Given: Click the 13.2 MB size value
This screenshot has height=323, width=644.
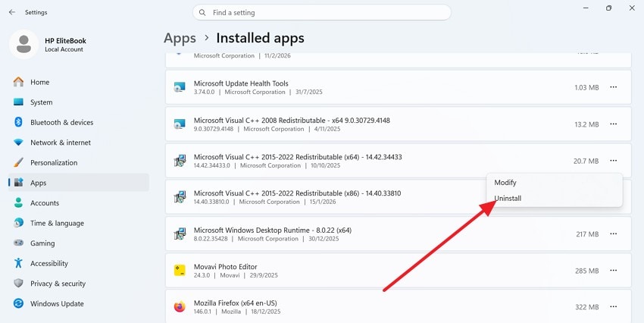Looking at the screenshot, I should tap(586, 124).
